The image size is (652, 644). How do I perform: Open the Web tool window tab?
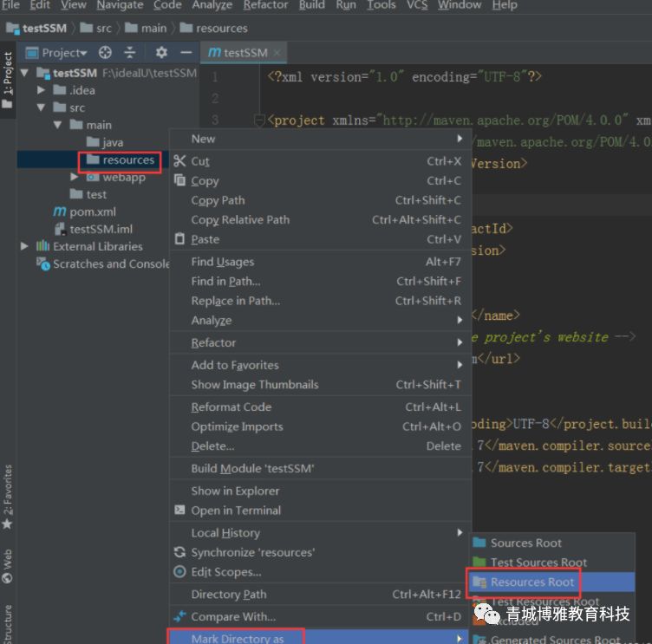click(7, 566)
